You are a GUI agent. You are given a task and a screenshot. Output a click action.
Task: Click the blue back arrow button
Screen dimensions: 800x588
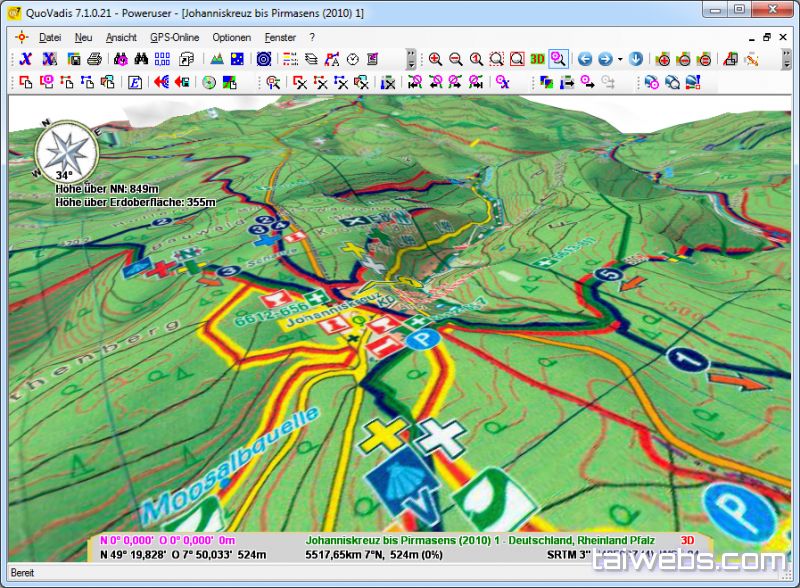[x=585, y=59]
